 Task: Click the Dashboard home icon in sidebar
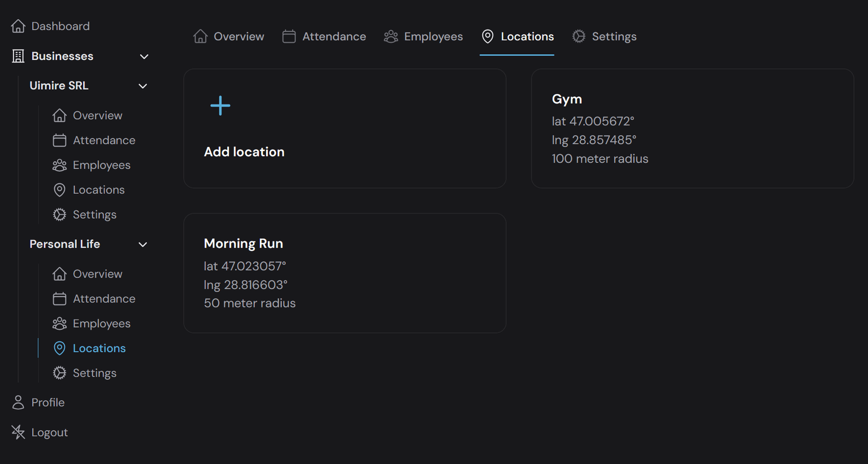click(x=19, y=25)
